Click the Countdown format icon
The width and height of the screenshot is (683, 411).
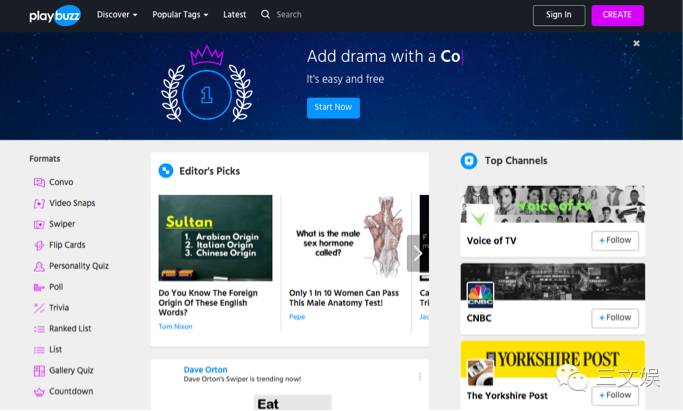39,391
